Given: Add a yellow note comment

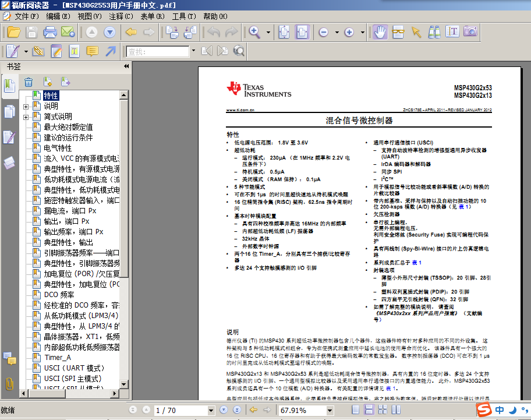Looking at the screenshot, I should click(x=92, y=51).
